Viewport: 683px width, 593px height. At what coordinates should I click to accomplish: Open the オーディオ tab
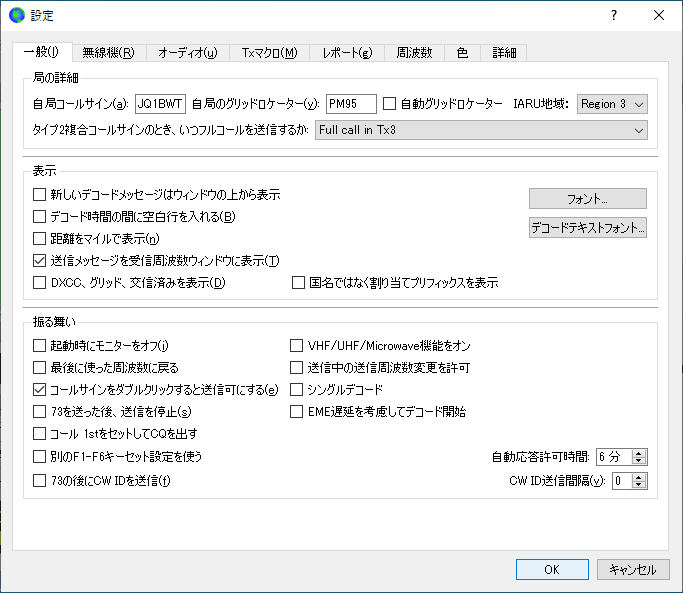tap(187, 53)
